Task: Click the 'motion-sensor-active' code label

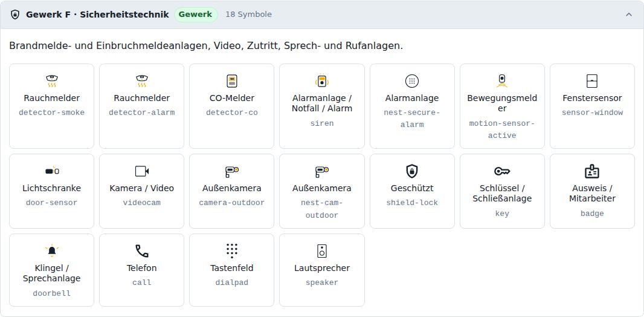Action: (502, 129)
